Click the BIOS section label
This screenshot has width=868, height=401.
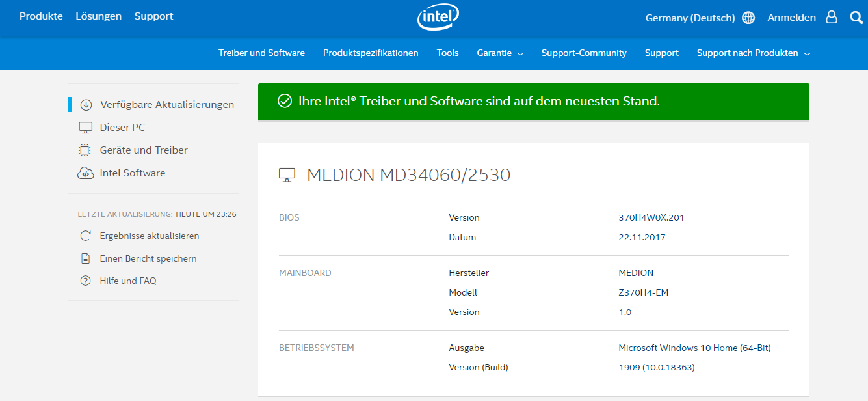pos(289,217)
